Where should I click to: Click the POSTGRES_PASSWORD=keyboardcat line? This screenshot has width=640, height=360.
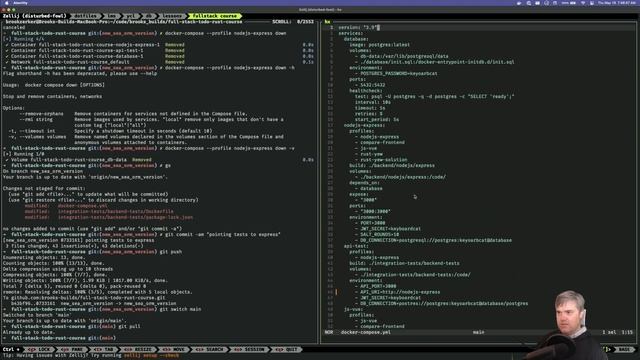[x=399, y=73]
